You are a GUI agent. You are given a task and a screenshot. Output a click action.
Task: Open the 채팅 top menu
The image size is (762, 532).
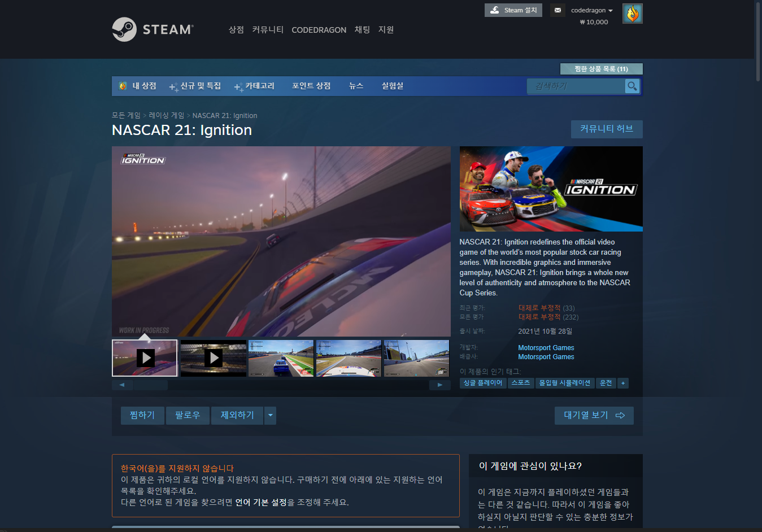[362, 29]
